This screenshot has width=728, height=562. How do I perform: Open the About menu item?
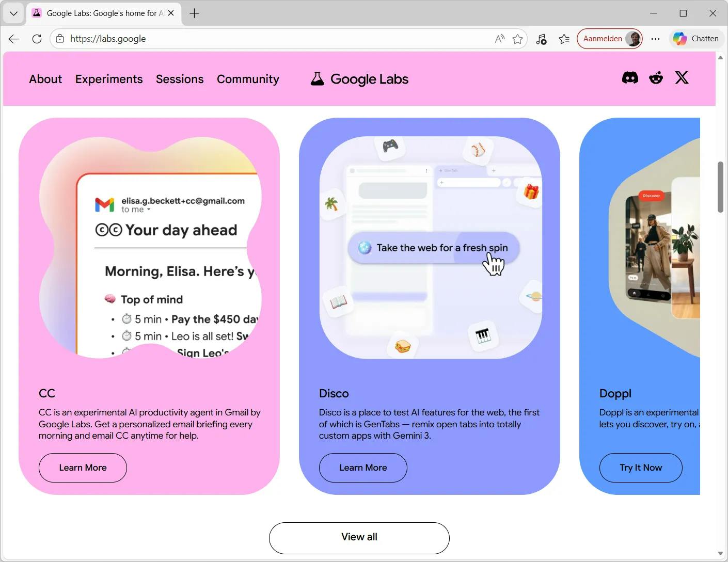pos(45,79)
